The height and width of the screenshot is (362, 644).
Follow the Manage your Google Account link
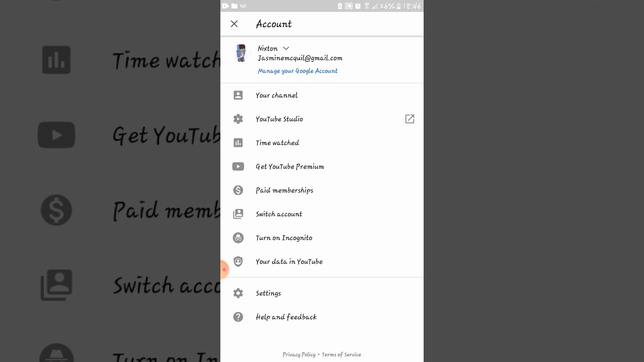[297, 71]
